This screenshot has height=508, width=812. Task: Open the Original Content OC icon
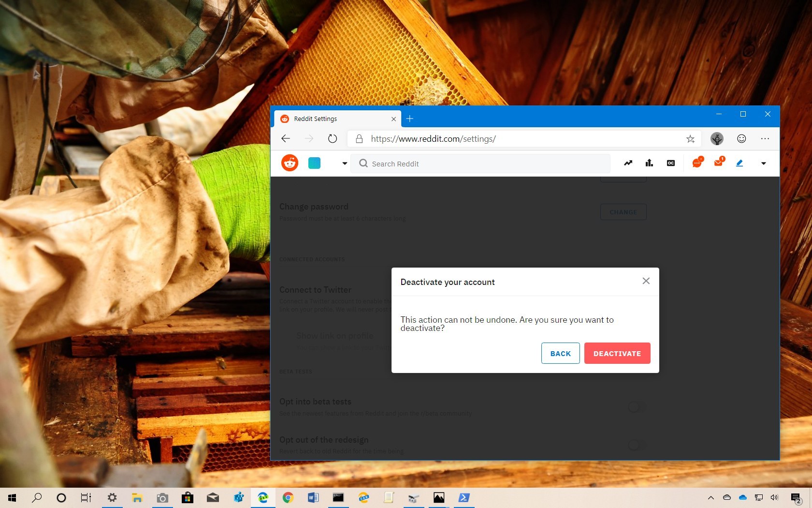pos(670,163)
